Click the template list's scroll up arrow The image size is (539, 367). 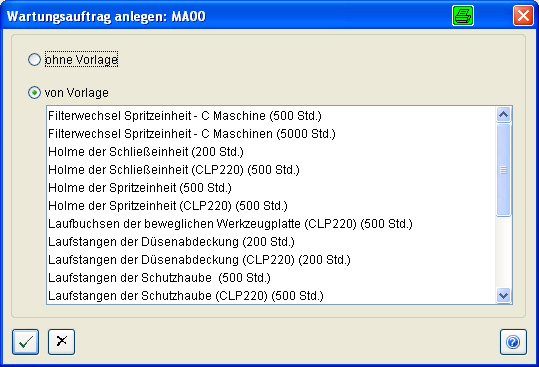[504, 115]
